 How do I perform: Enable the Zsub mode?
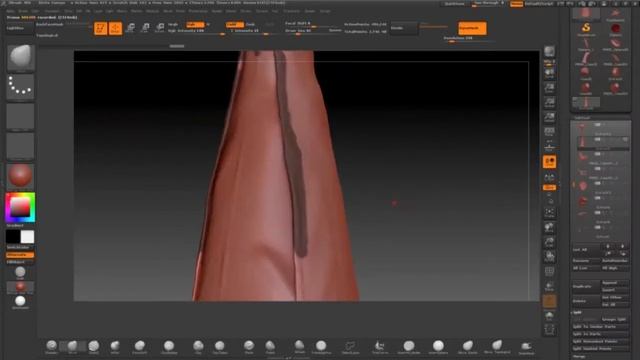pyautogui.click(x=250, y=24)
